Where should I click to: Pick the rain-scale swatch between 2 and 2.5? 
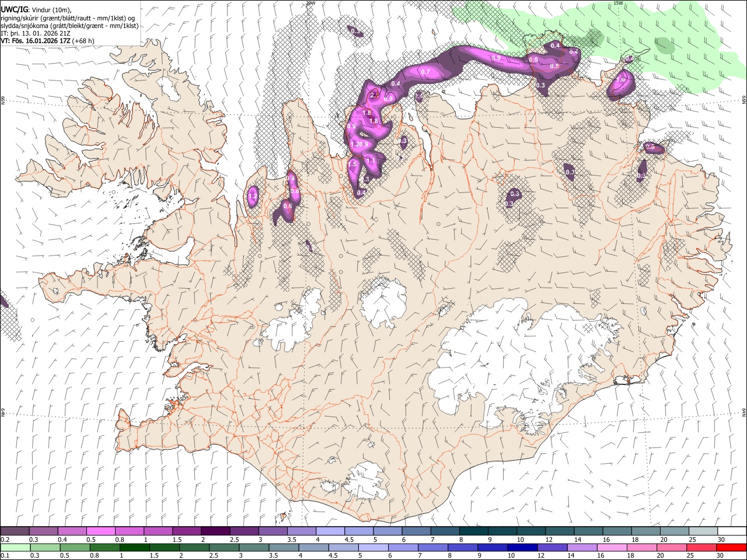click(194, 547)
